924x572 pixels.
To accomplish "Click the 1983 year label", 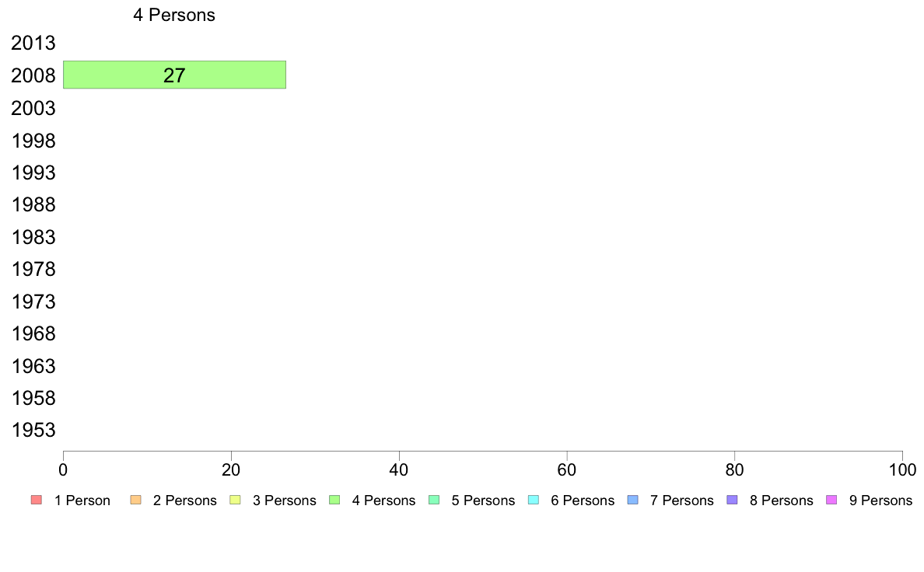I will [x=33, y=237].
